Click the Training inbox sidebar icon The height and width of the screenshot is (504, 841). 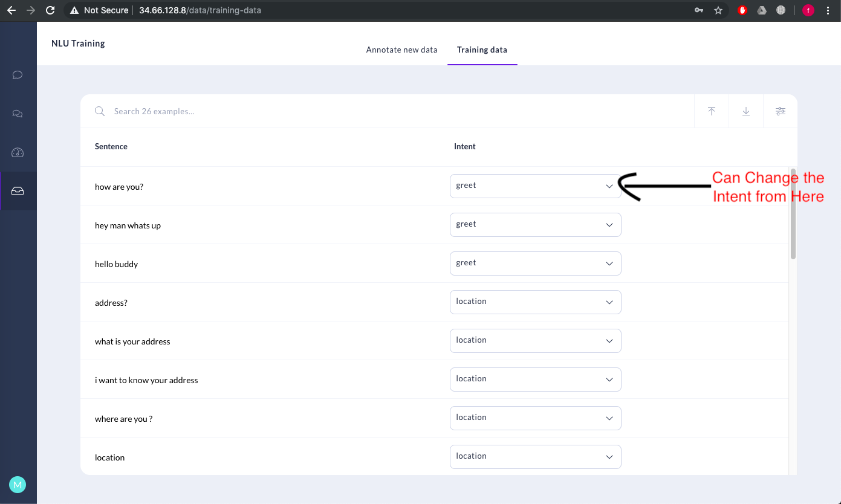[18, 191]
